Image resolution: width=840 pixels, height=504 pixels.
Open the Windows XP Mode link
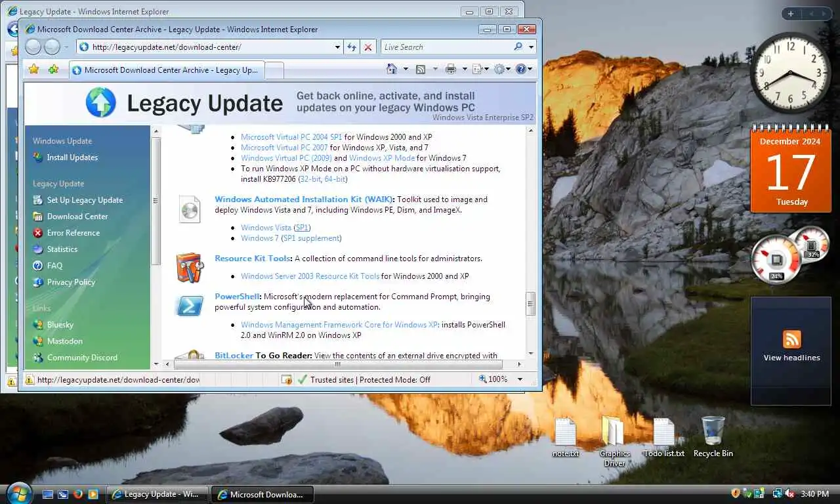tap(382, 158)
